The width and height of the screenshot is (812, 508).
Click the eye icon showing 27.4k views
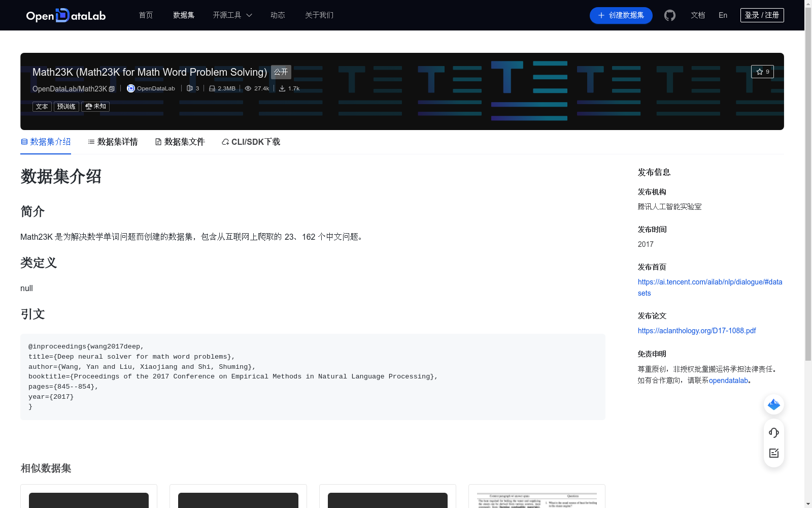247,88
